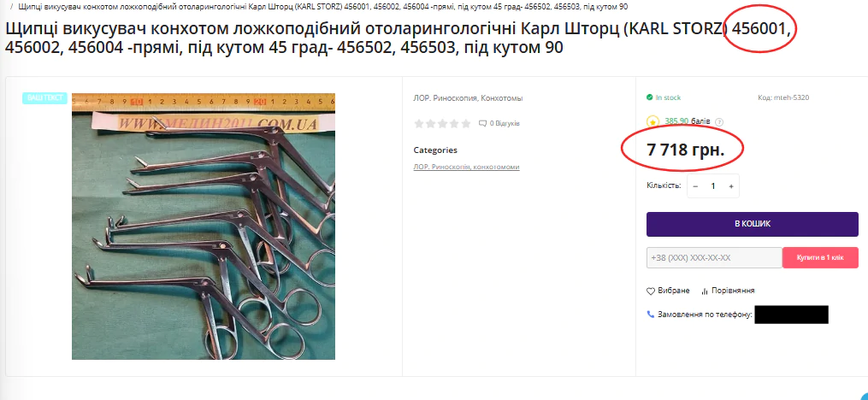Add product with В КОШИК button

(753, 224)
